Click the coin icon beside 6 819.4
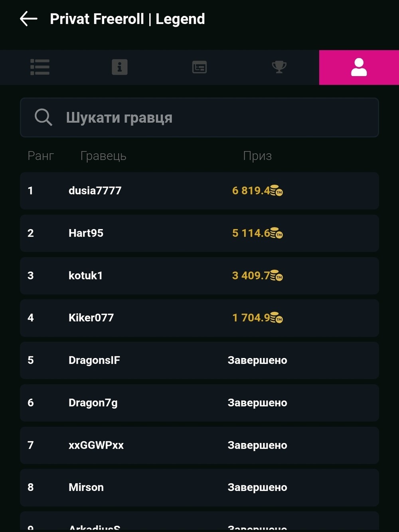This screenshot has height=532, width=399. pyautogui.click(x=277, y=191)
